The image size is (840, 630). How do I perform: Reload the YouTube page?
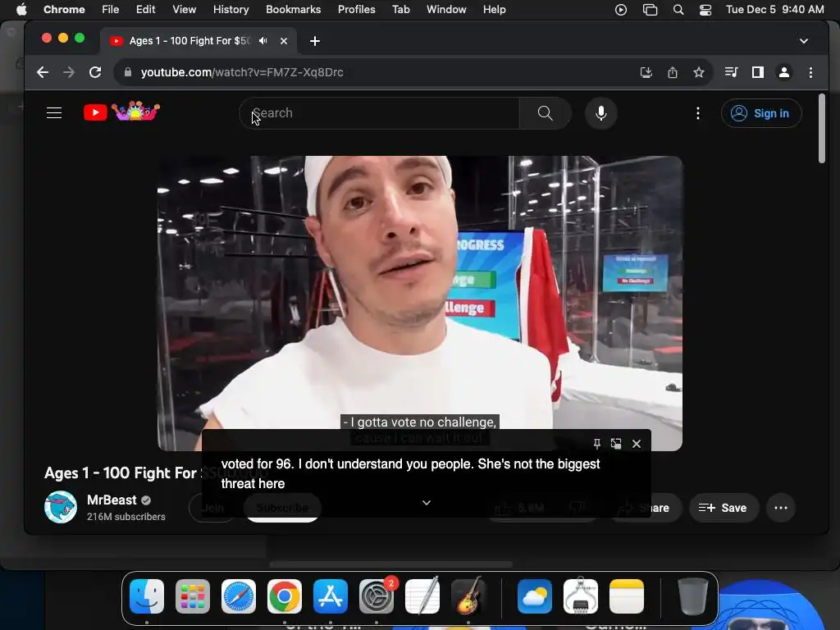95,72
